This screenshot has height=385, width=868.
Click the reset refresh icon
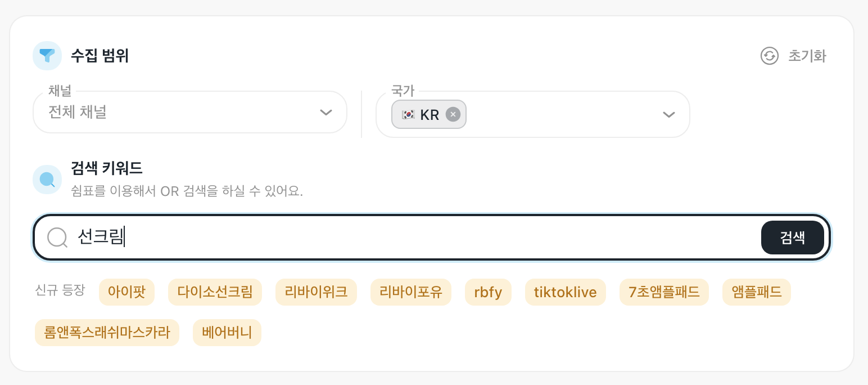click(x=768, y=56)
